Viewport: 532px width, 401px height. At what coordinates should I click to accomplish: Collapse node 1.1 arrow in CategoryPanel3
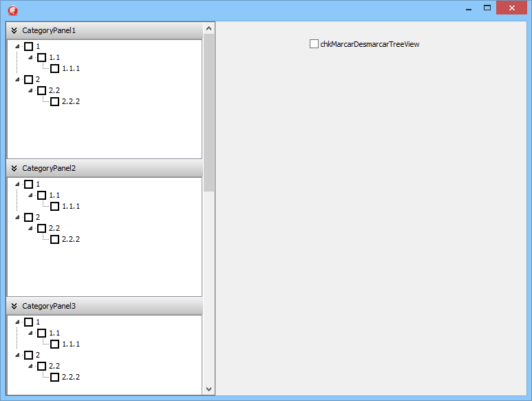[x=30, y=333]
